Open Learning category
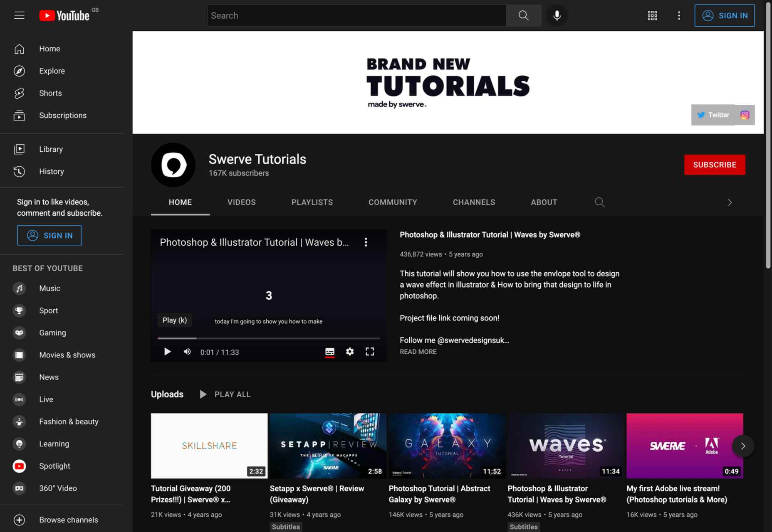The width and height of the screenshot is (772, 532). point(62,444)
